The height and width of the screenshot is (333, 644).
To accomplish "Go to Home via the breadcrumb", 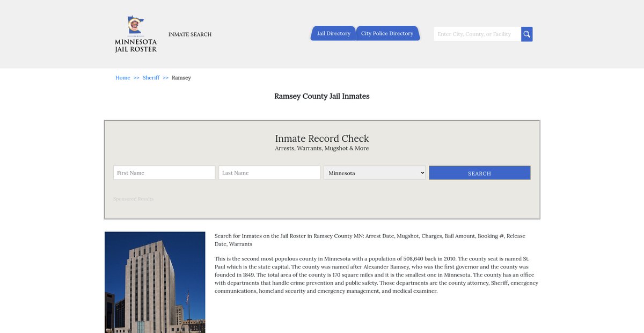I will pyautogui.click(x=122, y=78).
